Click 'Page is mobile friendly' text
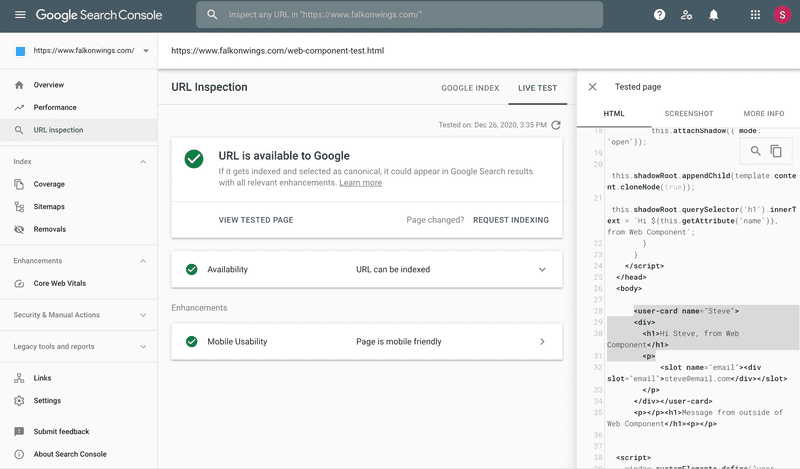This screenshot has height=469, width=800. [x=399, y=342]
